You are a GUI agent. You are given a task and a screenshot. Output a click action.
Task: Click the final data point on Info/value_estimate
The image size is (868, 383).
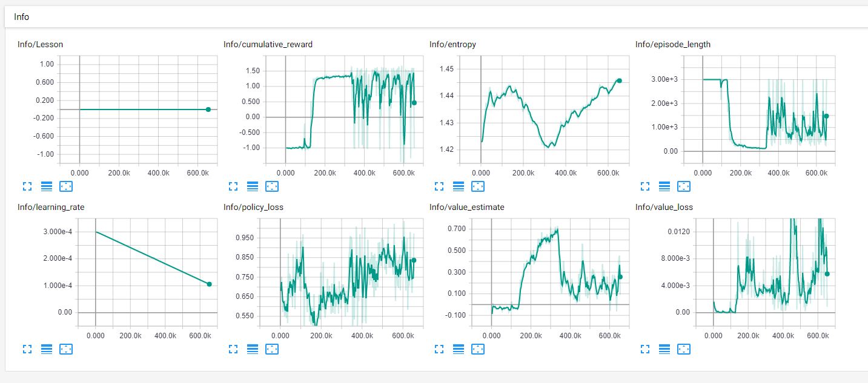point(620,277)
